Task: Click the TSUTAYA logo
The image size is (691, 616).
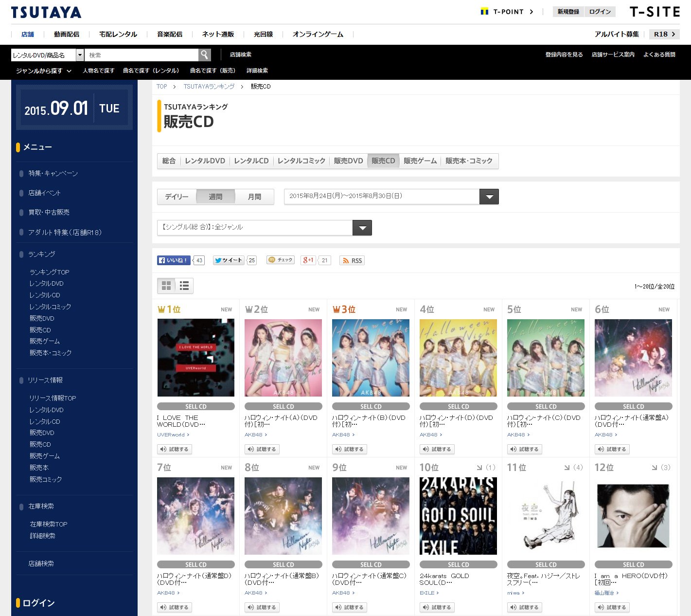Action: click(46, 12)
